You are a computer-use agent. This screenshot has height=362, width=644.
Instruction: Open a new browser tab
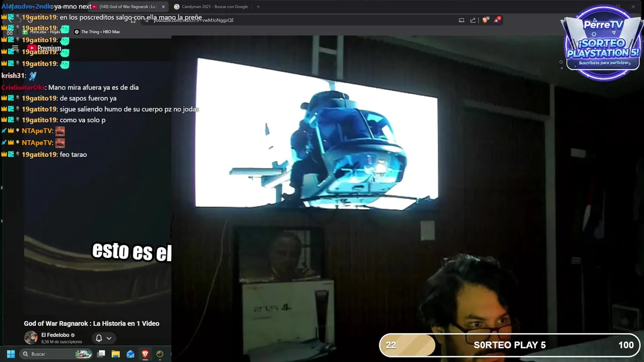[258, 7]
